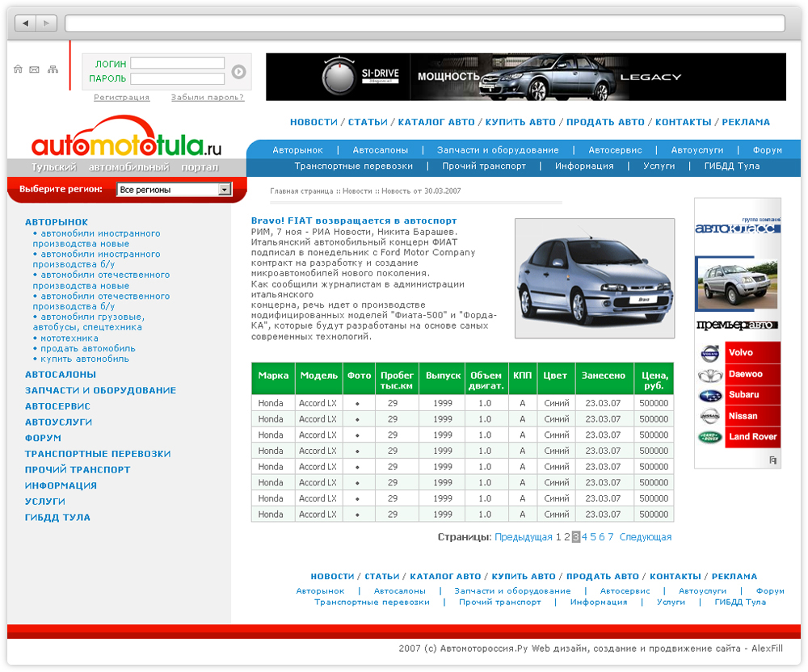
Task: Click the browser address bar
Action: click(425, 23)
